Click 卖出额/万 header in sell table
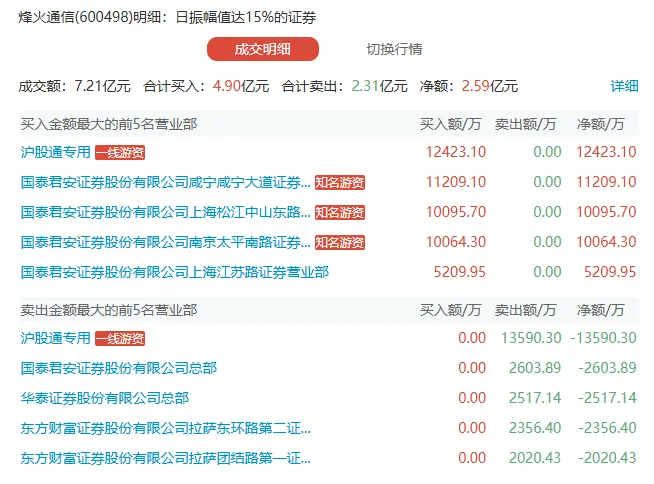Screen dimensions: 654x484 click(526, 310)
